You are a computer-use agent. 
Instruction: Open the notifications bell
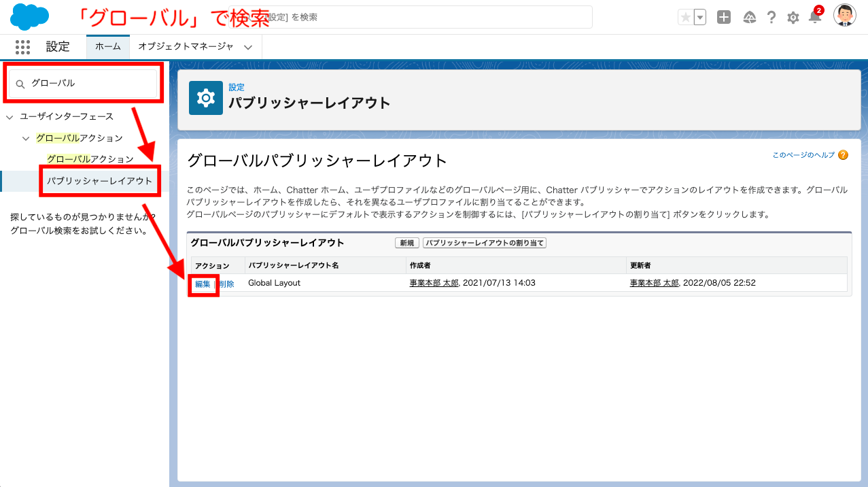pyautogui.click(x=814, y=18)
